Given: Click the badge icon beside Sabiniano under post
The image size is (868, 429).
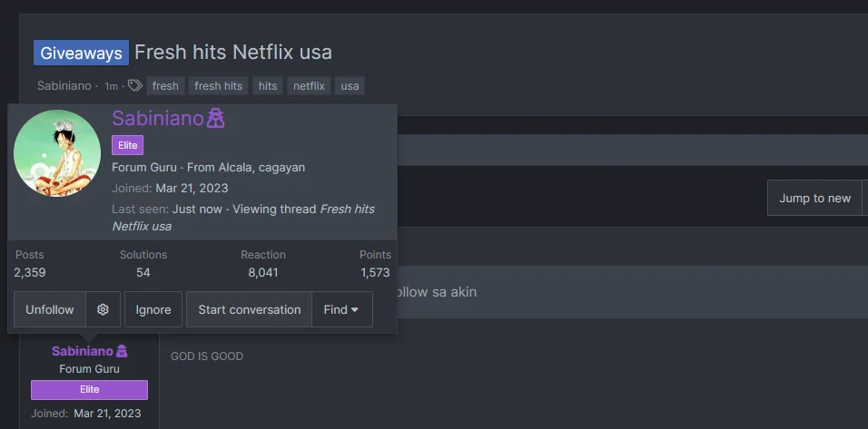Looking at the screenshot, I should tap(122, 351).
